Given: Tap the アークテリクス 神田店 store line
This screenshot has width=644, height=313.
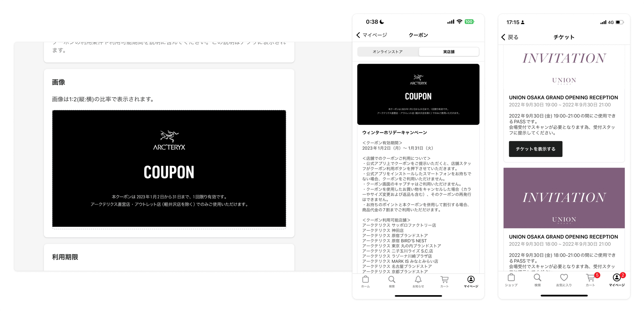Looking at the screenshot, I should click(383, 230).
